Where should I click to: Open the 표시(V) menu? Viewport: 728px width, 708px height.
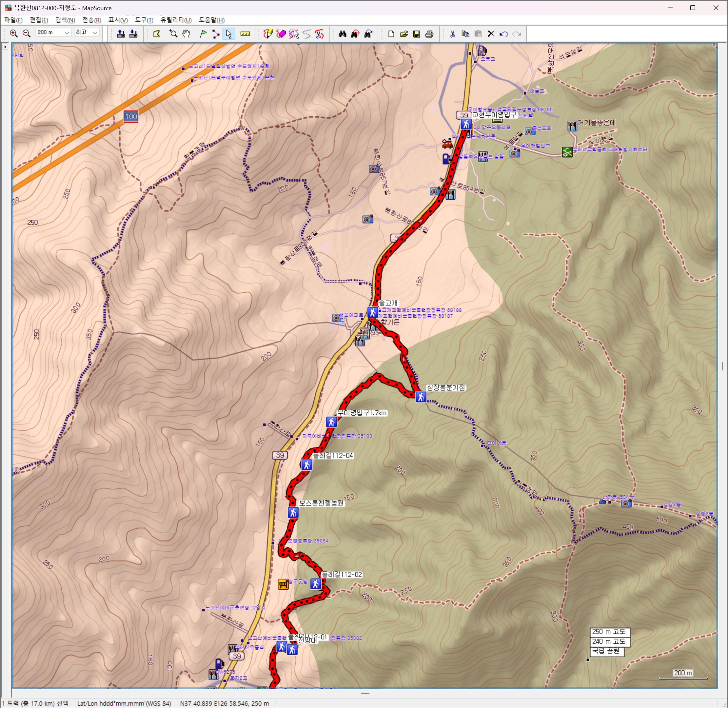(x=118, y=20)
